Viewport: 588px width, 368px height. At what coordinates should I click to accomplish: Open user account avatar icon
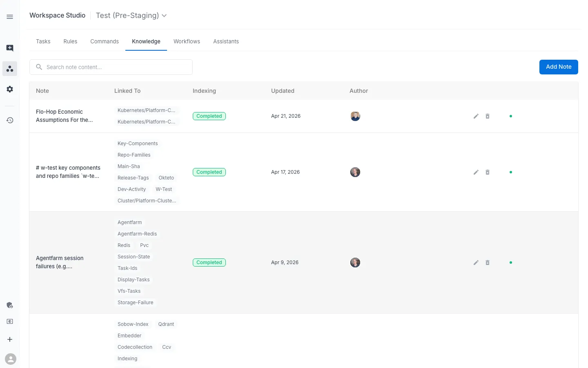point(11,359)
